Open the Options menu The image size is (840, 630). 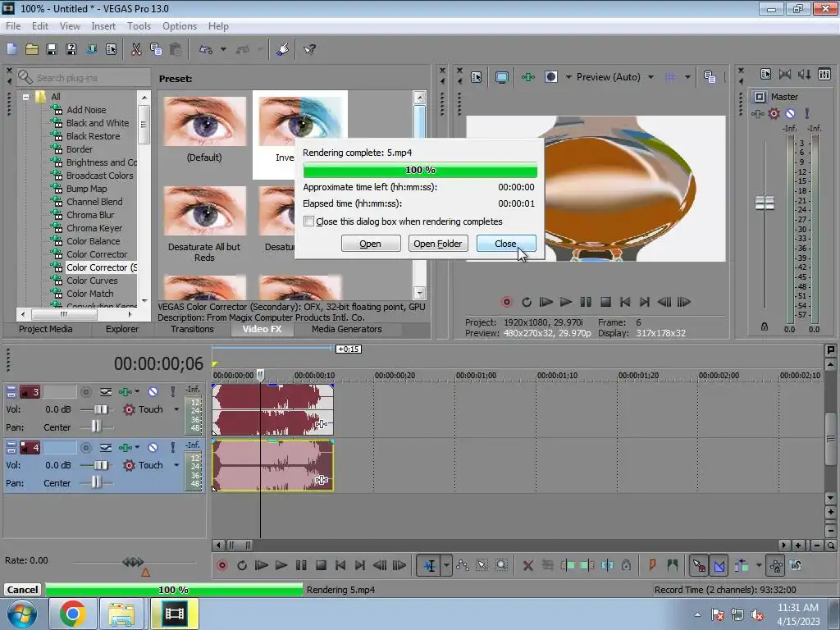pos(180,25)
